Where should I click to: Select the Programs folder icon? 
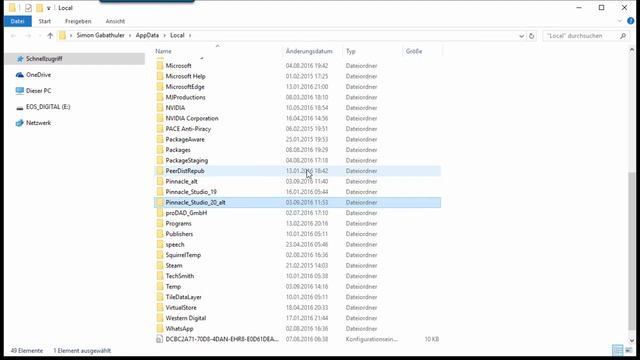click(x=160, y=224)
